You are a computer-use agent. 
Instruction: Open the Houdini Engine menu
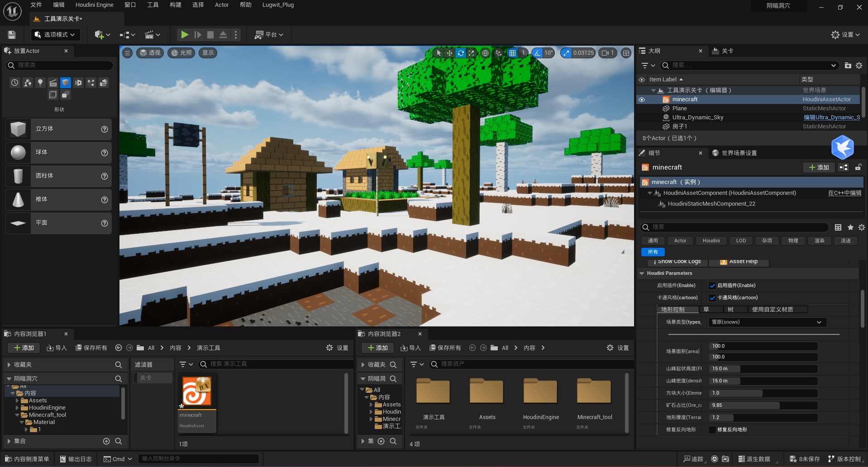pos(95,5)
